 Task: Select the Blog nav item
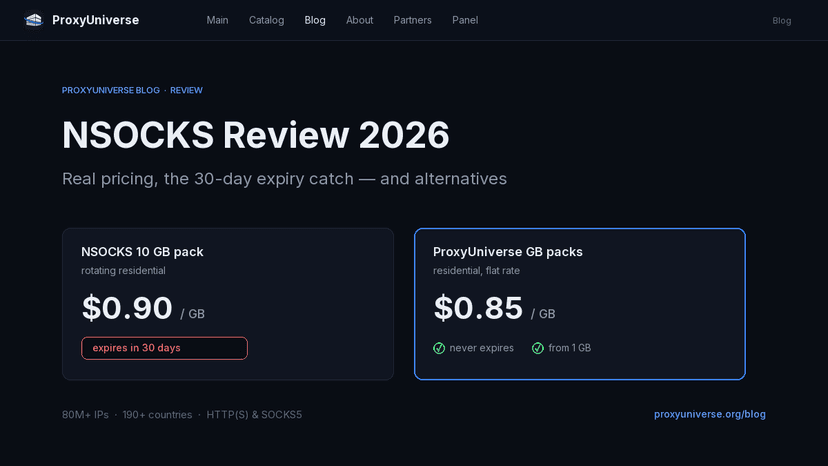[x=315, y=20]
